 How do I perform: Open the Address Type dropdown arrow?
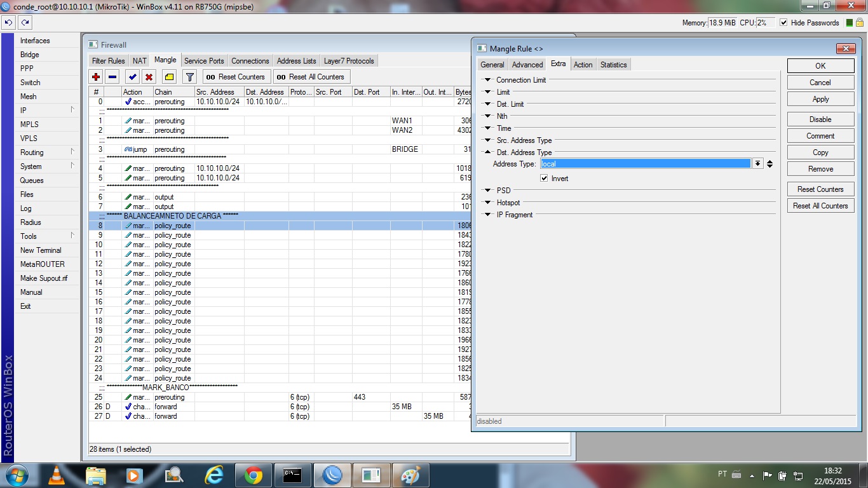point(757,164)
